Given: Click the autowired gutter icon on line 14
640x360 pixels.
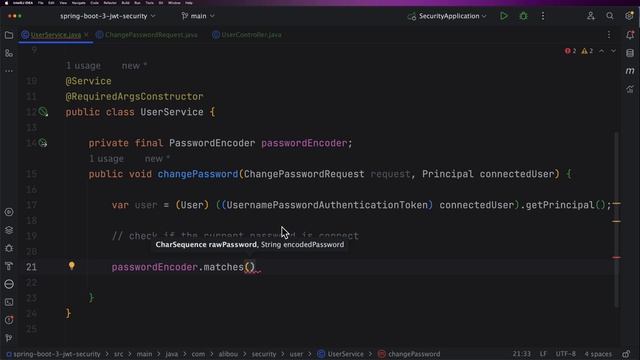Looking at the screenshot, I should point(43,143).
